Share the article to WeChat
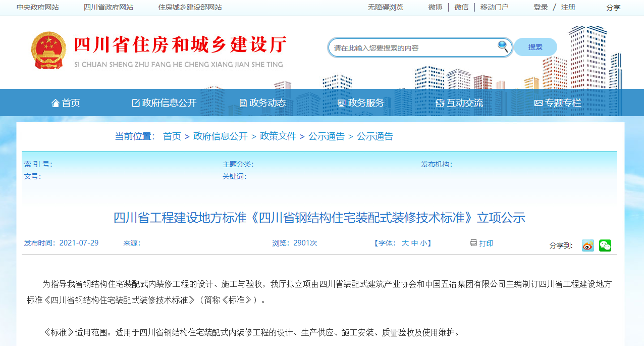 pos(605,245)
